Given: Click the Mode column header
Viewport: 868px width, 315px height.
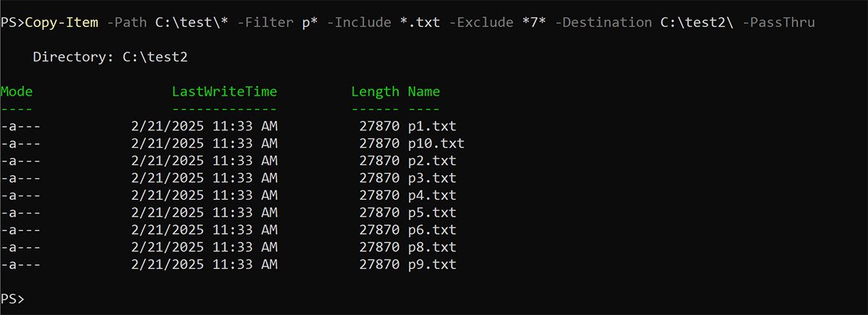Looking at the screenshot, I should pos(17,91).
